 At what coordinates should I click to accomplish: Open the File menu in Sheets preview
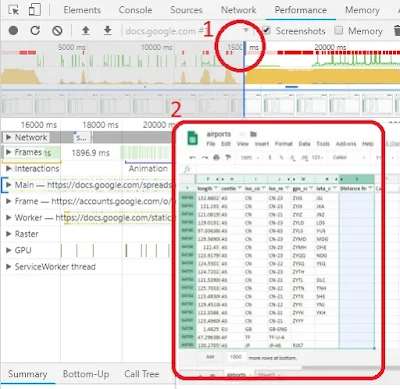click(x=211, y=144)
